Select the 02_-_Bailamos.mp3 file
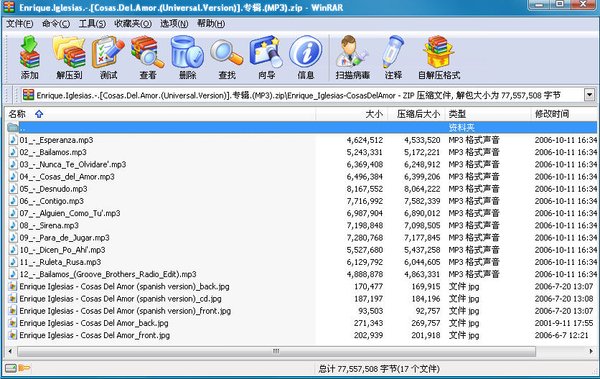This screenshot has height=379, width=600. coord(53,152)
